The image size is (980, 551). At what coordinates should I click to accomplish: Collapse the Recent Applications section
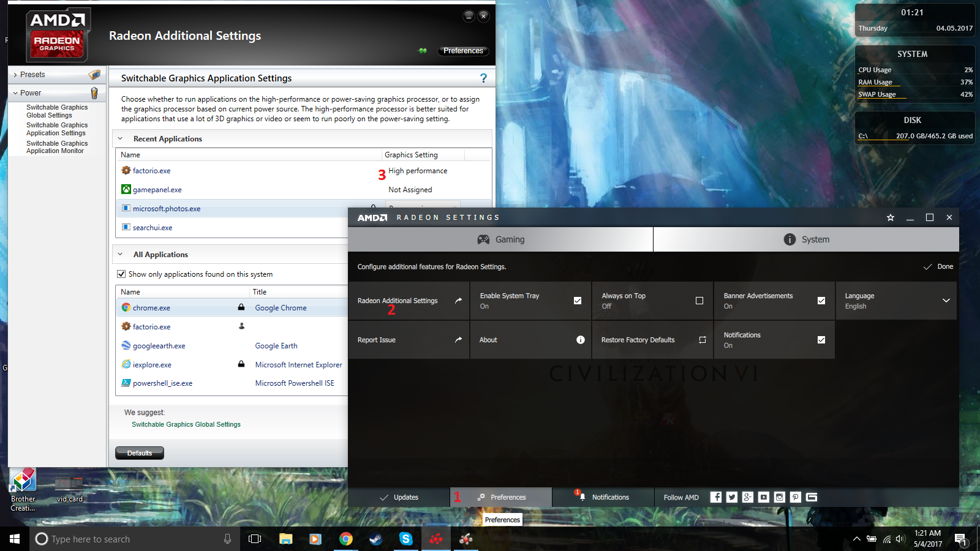coord(121,139)
